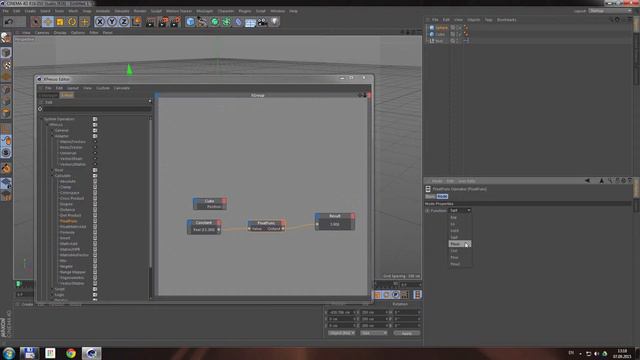Collapse the Adapter folder in X-Pool

tap(52, 136)
